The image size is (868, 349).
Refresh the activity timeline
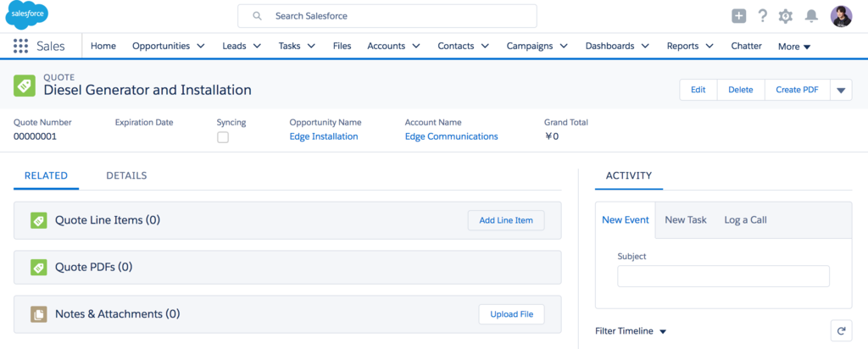[842, 330]
